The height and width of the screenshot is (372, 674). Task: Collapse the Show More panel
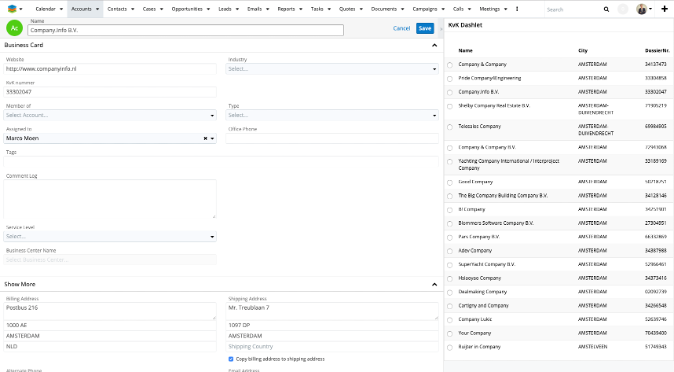[x=434, y=284]
